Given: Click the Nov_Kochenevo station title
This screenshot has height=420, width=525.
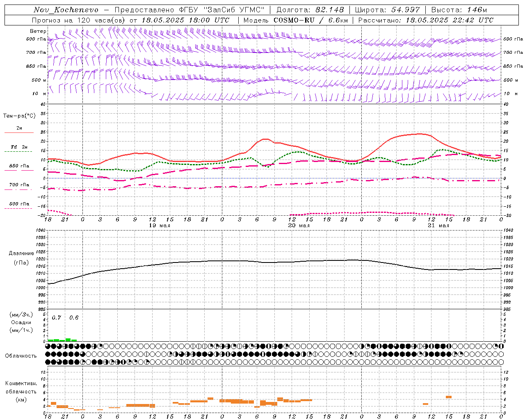Looking at the screenshot, I should point(66,10).
